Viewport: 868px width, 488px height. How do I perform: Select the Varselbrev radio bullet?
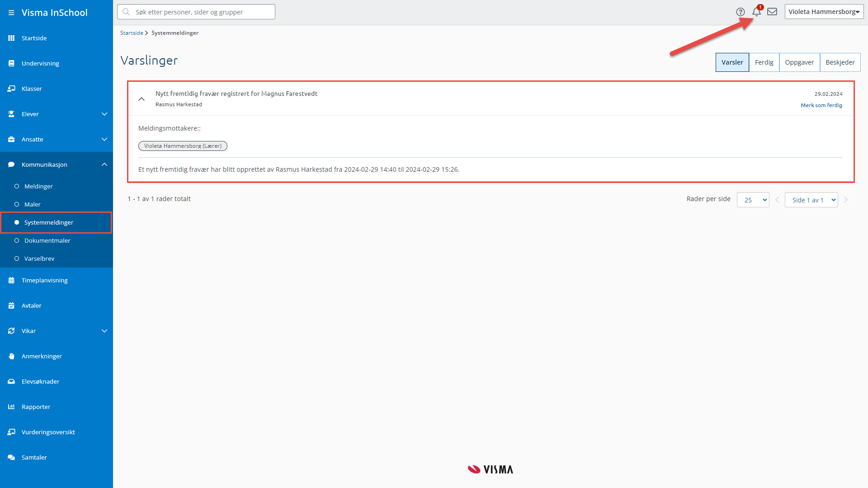tap(17, 258)
